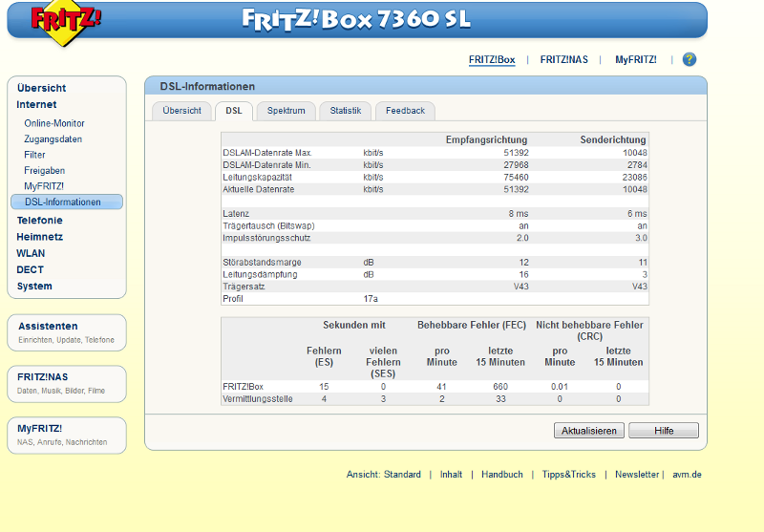Open Online-Monitor under Internet
The height and width of the screenshot is (532, 764).
click(54, 123)
